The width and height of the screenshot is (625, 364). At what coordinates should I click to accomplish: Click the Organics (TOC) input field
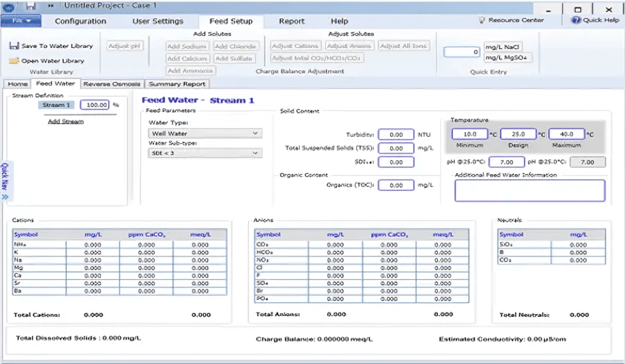coord(397,185)
